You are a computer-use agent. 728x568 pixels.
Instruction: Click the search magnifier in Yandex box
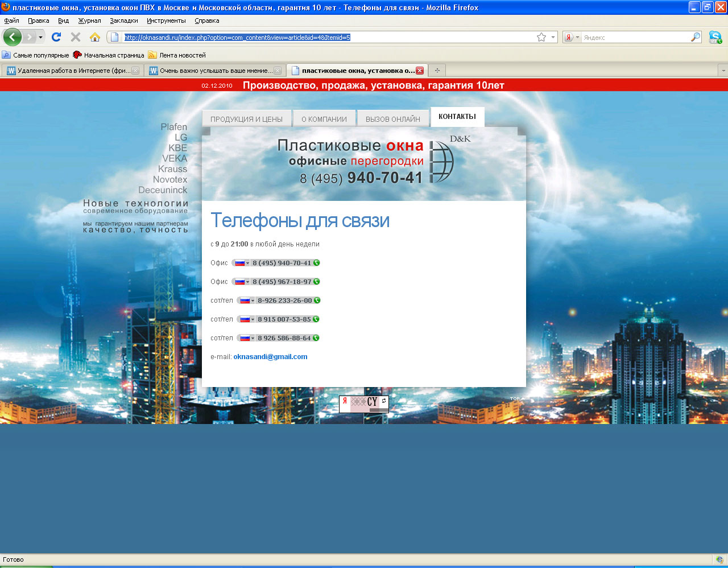tap(696, 37)
